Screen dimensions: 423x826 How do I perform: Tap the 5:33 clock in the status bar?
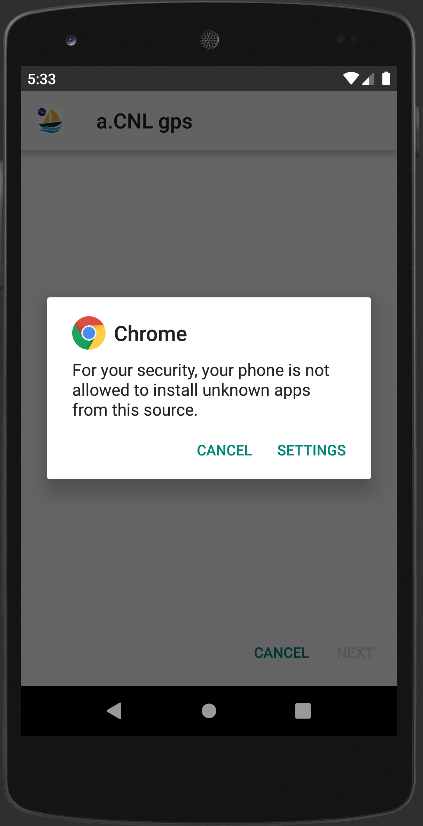click(42, 79)
